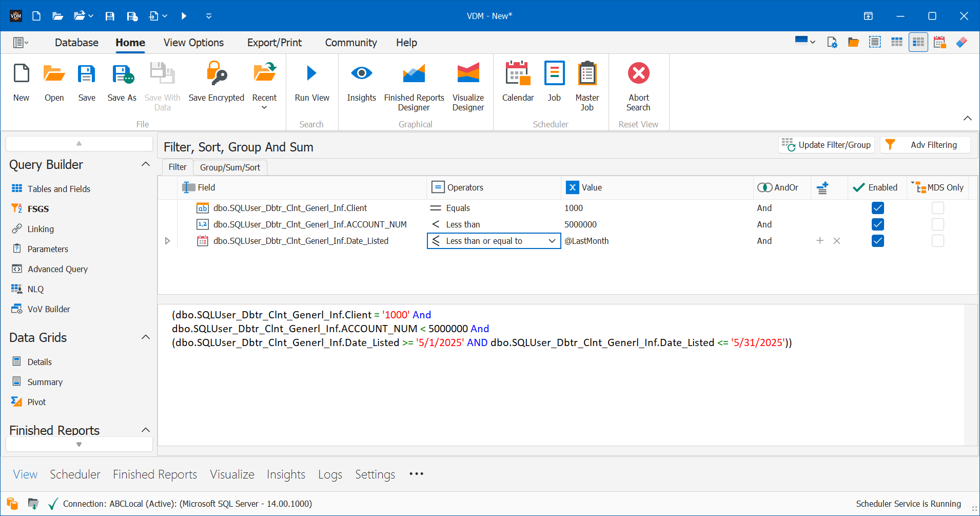Click the eraser icon at top right
Image resolution: width=980 pixels, height=516 pixels.
pos(962,42)
